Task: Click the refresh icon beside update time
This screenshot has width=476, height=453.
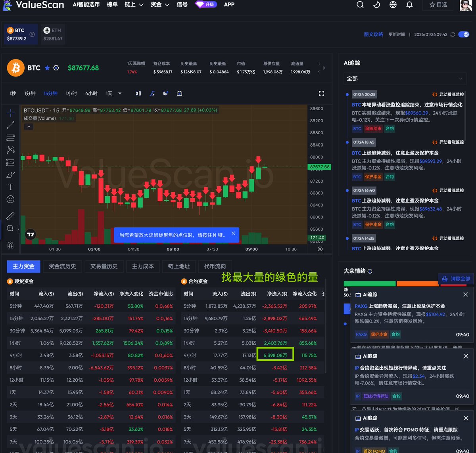Action: (x=453, y=34)
